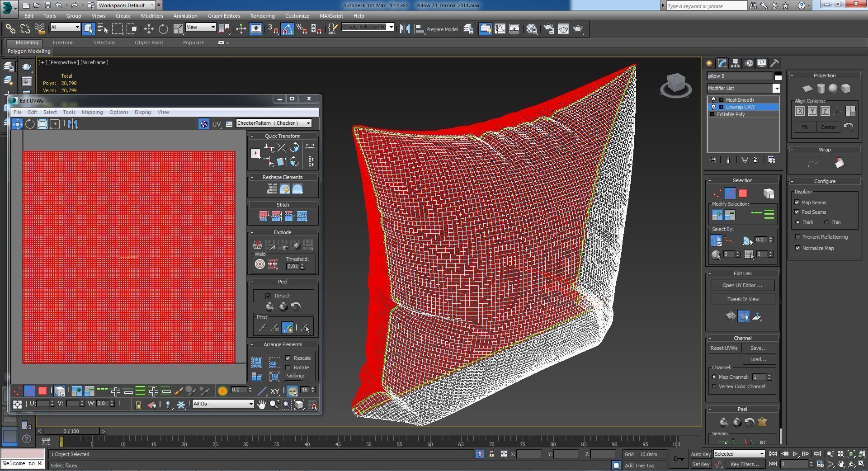Select the Vertex Color Channel radio
868x471 pixels.
coord(714,386)
